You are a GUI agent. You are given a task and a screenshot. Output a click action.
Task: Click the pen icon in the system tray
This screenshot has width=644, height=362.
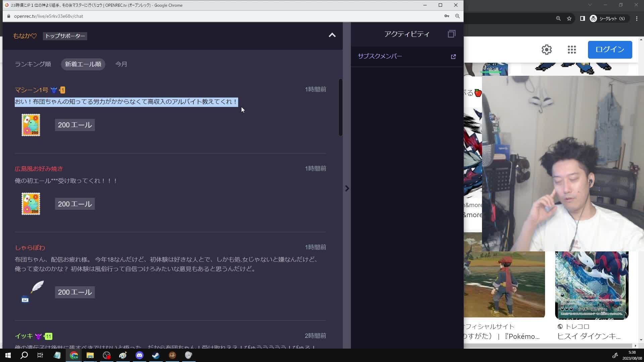[x=615, y=356]
